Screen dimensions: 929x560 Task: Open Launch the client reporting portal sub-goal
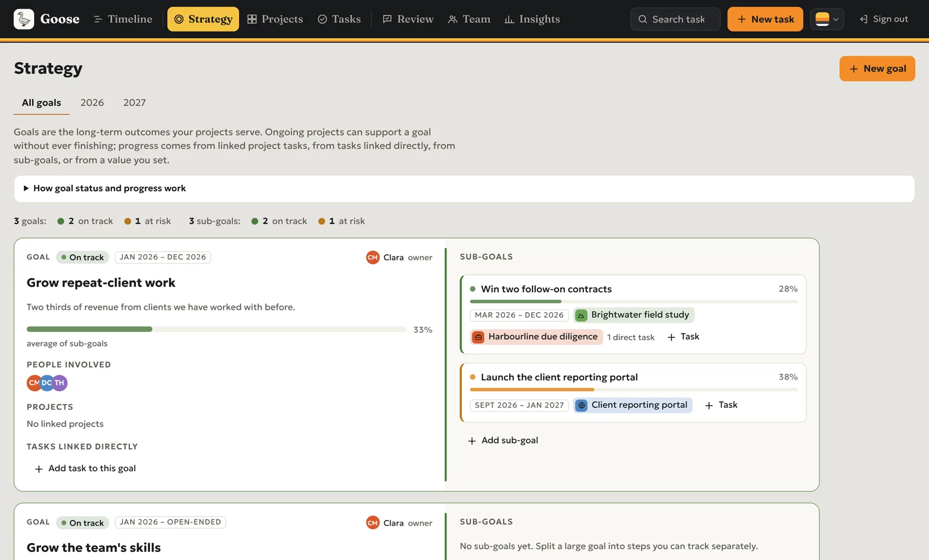[x=559, y=377]
